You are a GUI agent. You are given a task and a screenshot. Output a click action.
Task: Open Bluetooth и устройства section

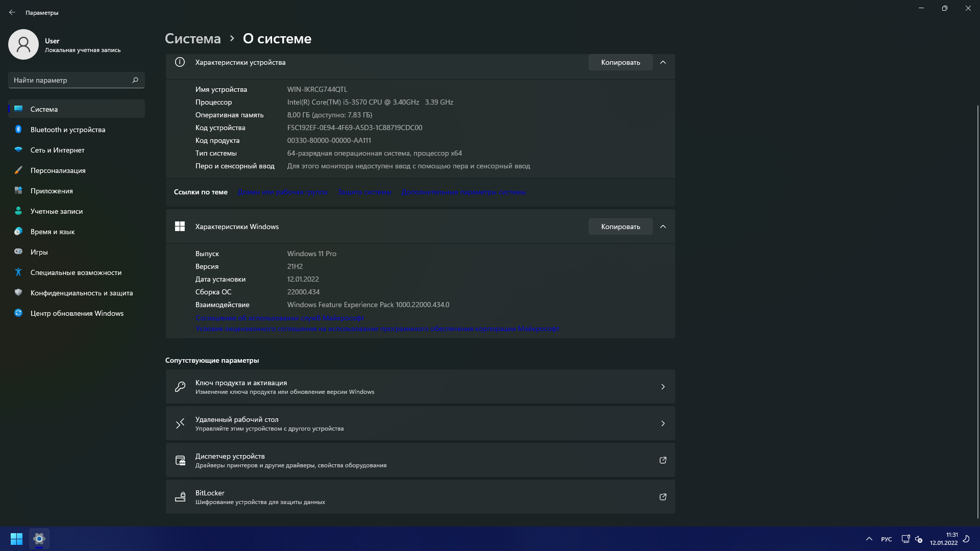coord(77,130)
